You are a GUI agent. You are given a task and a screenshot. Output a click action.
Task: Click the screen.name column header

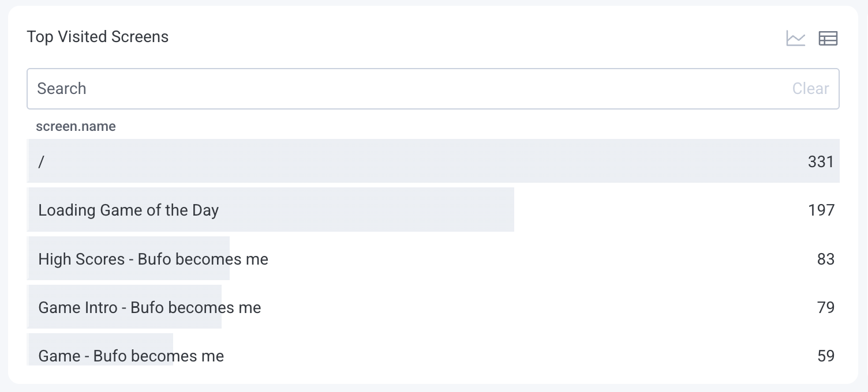pyautogui.click(x=76, y=126)
